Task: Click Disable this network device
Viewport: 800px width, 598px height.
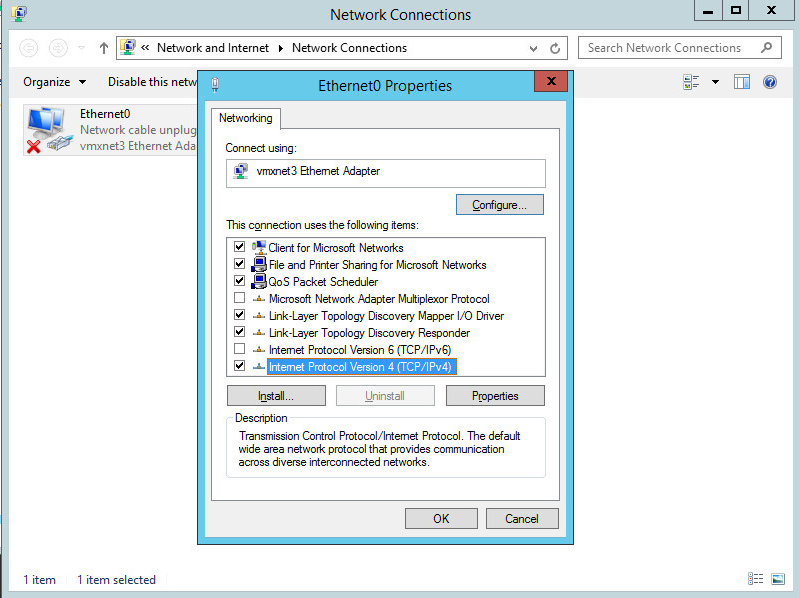Action: [x=152, y=82]
